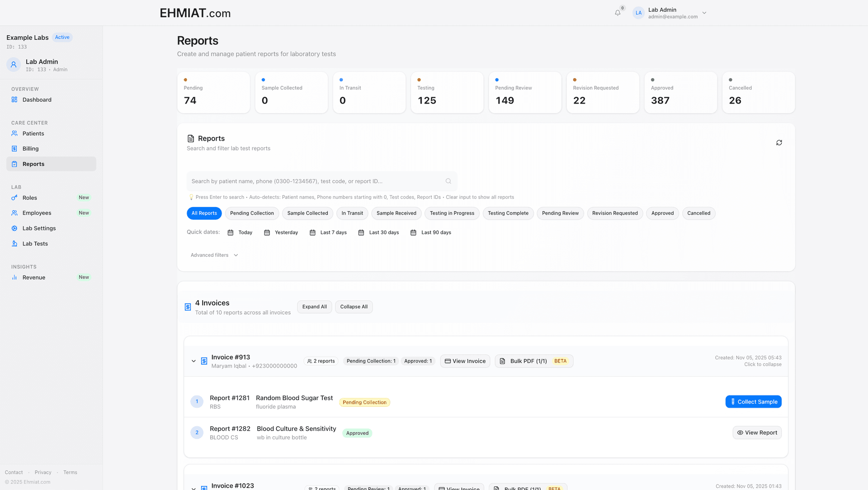Collapse Invoice #913 using its chevron

tap(193, 361)
